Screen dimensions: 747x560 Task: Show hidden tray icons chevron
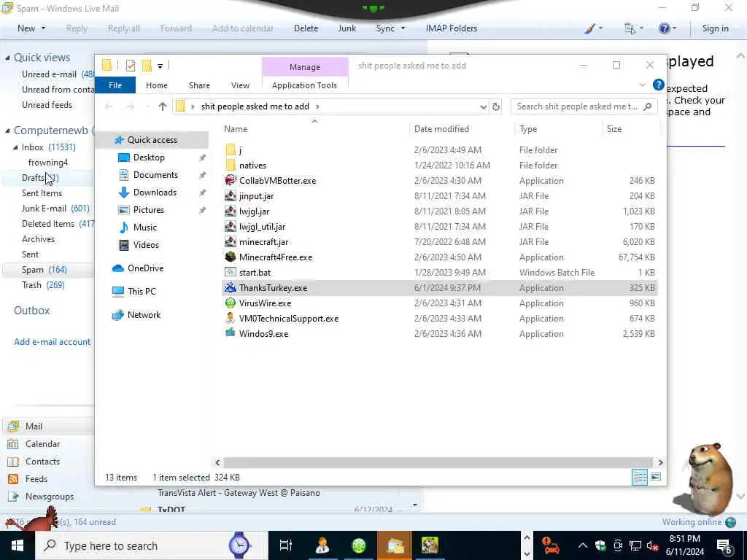click(582, 545)
